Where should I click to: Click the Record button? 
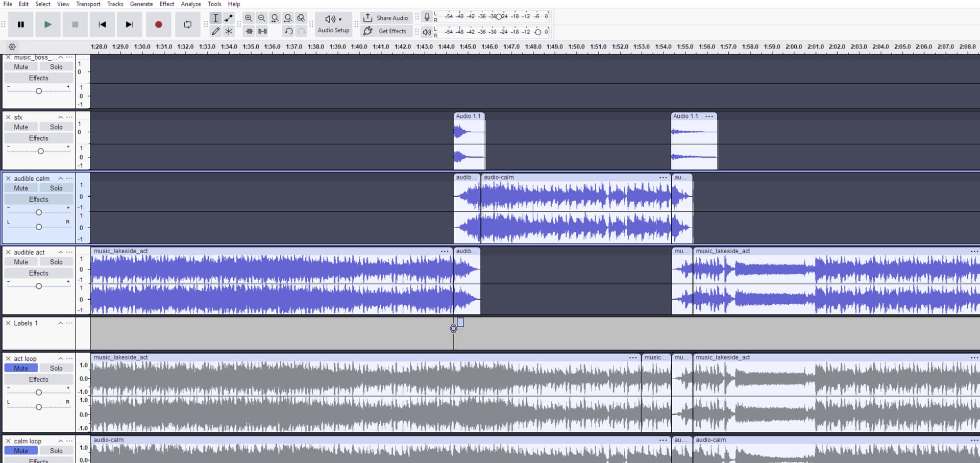[158, 25]
